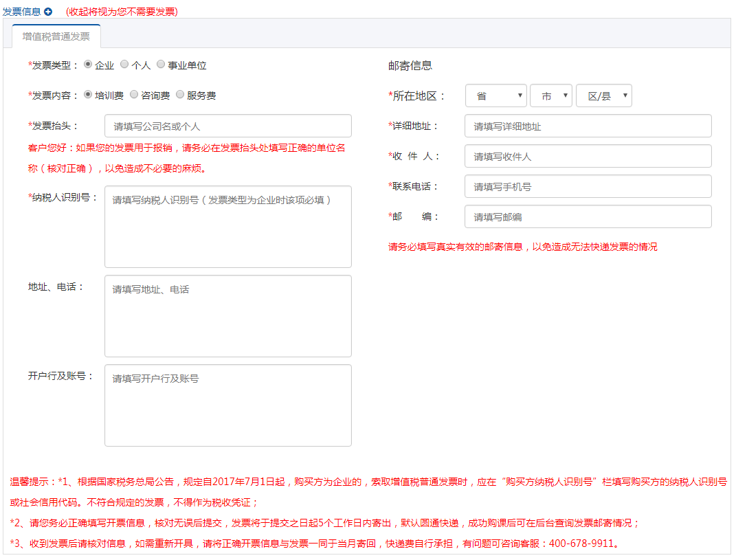Open the 增值税普通发票 tab
The image size is (736, 560).
coord(56,36)
